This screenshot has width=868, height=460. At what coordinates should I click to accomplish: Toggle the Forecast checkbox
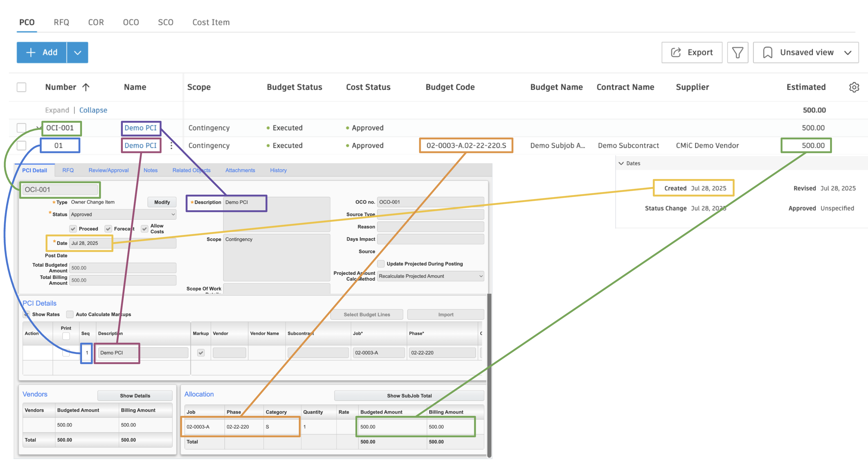coord(108,229)
